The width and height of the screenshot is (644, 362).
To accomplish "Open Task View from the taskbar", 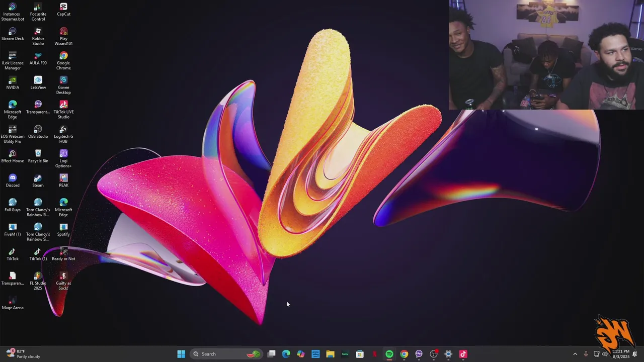I will 272,354.
